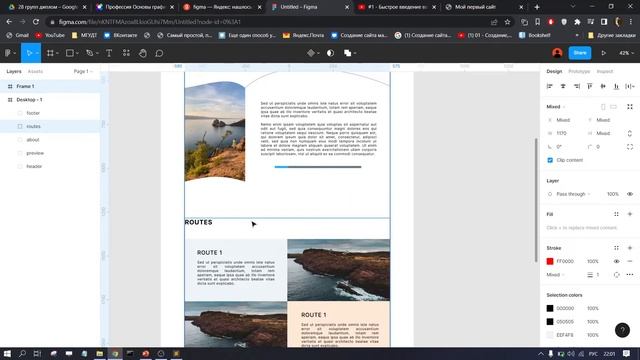Select the Frame 1 layer
Viewport: 640px width, 360px height.
click(x=50, y=86)
